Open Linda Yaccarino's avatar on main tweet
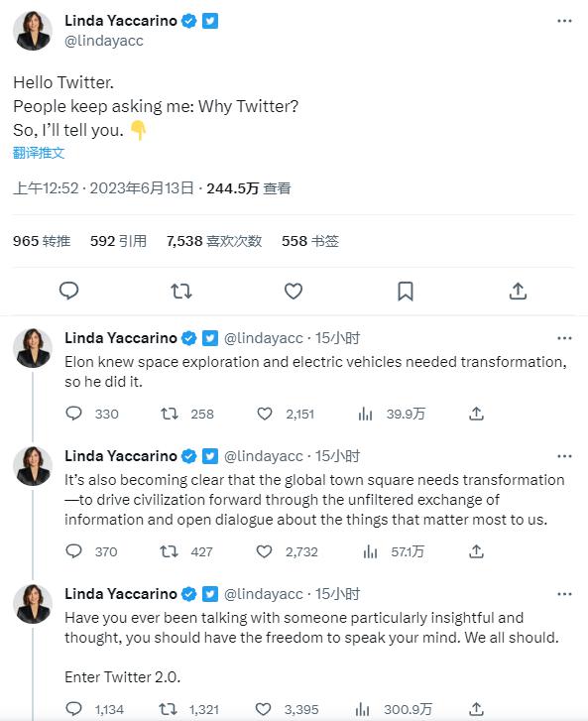588x721 pixels. (33, 31)
